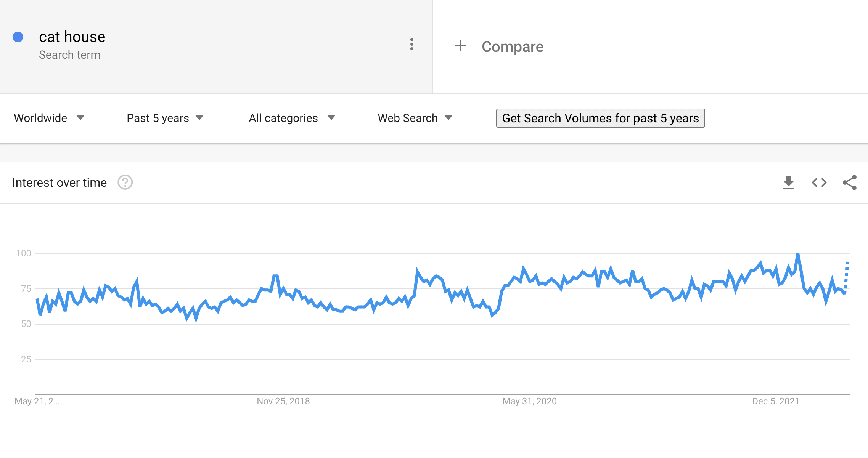868x458 pixels.
Task: Click the Dec 5, 2021 axis label
Action: (x=775, y=401)
